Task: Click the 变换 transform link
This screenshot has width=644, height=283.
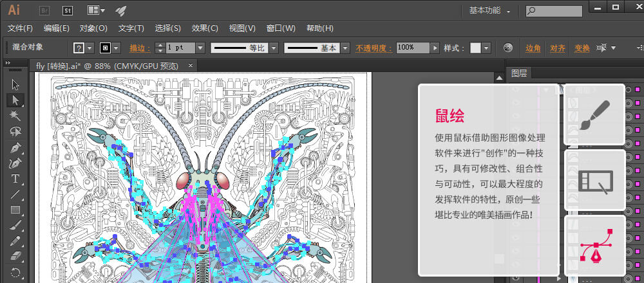Action: [582, 48]
